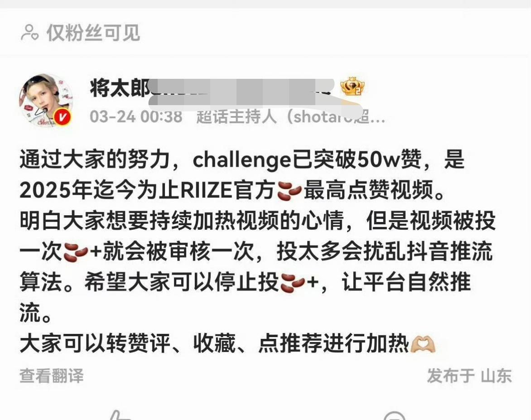Image resolution: width=531 pixels, height=420 pixels.
Task: Click the bean emoji after 一次
Action: (x=76, y=252)
